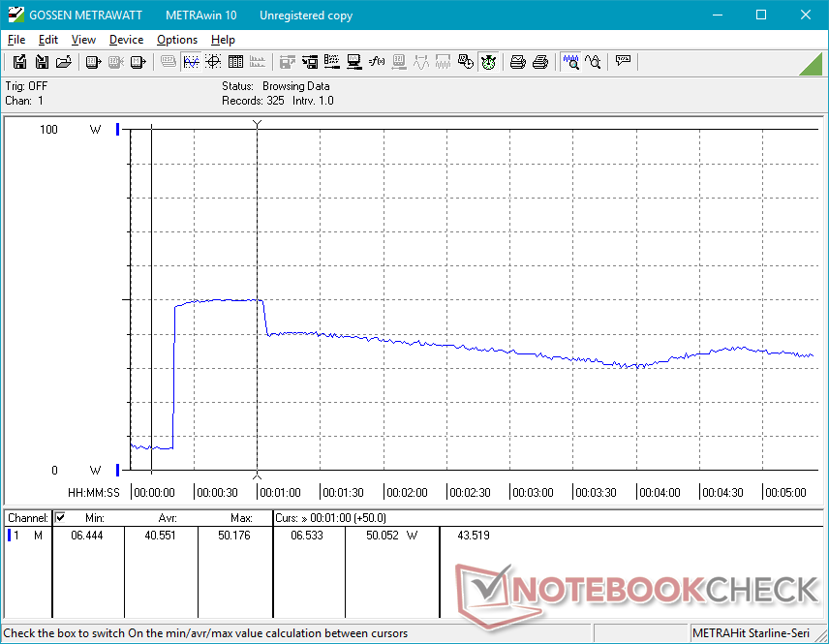Click the cursor value 50.052 W
The height and width of the screenshot is (644, 829).
392,536
